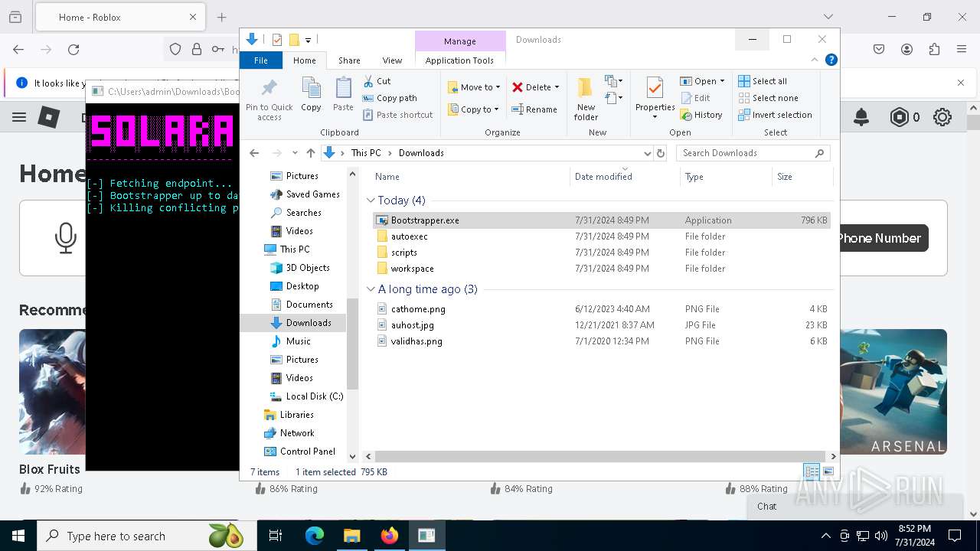Image resolution: width=980 pixels, height=551 pixels.
Task: Collapse the ribbon chevron
Action: [x=815, y=60]
